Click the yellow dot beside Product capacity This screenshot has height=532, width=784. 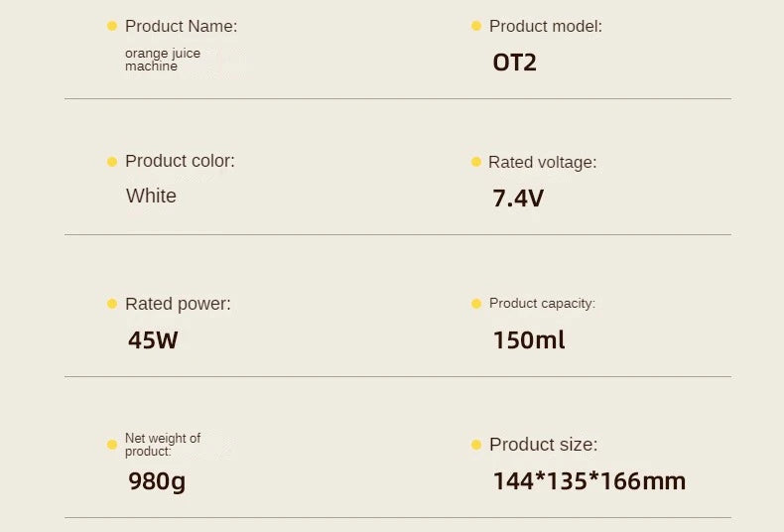click(x=476, y=303)
